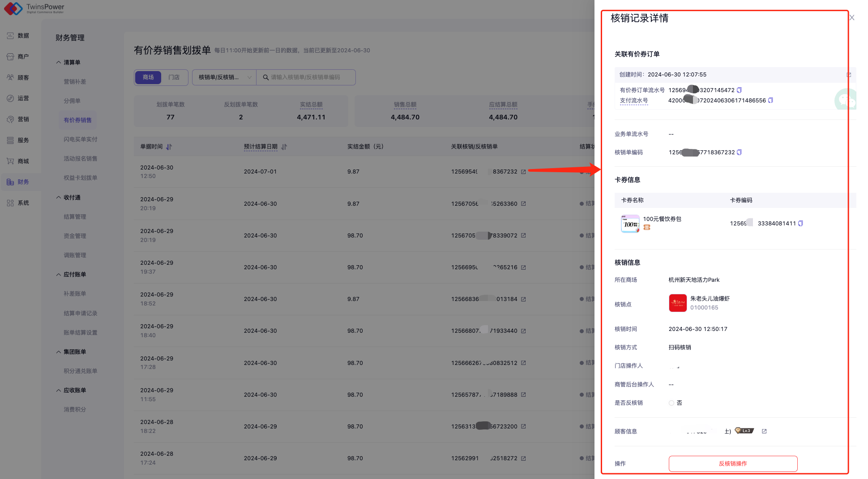The image size is (868, 479).
Task: Click the 反核销操作 button
Action: tap(733, 464)
